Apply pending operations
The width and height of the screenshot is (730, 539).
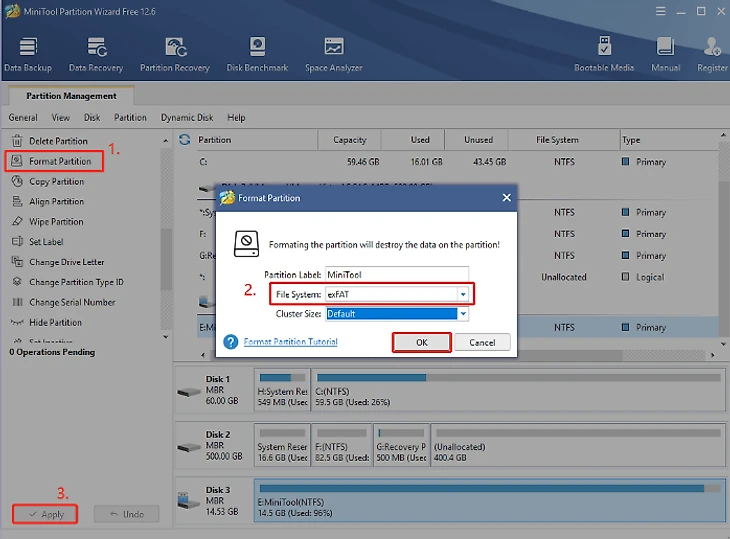(45, 514)
